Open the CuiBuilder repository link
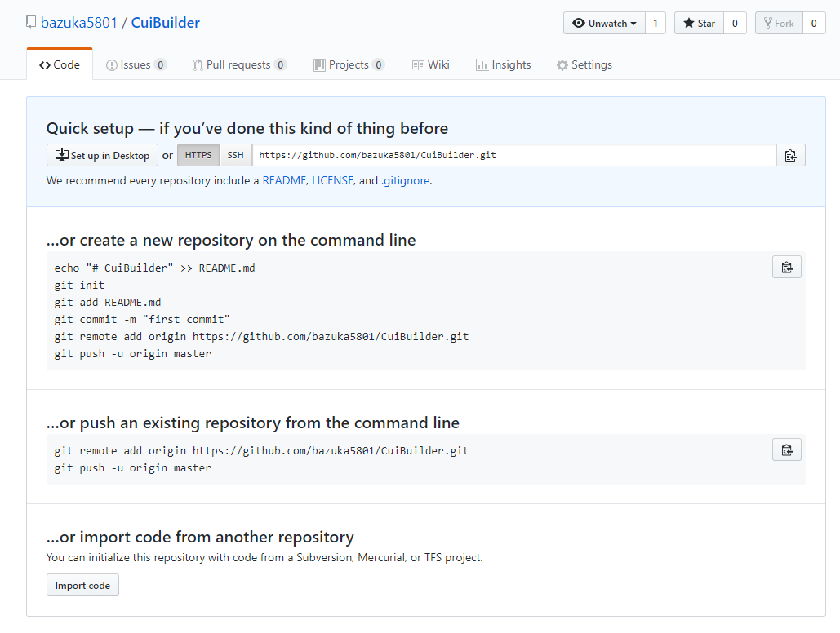The height and width of the screenshot is (633, 840). pos(166,23)
